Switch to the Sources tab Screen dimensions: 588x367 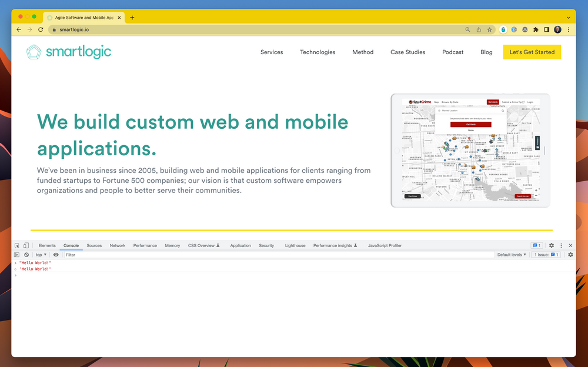point(94,245)
